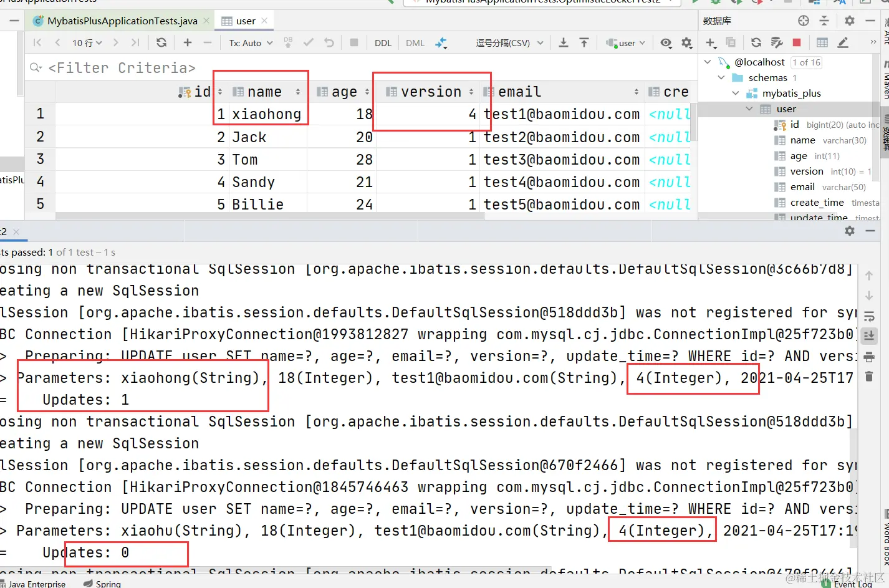Edit source pencil icon

[x=843, y=42]
